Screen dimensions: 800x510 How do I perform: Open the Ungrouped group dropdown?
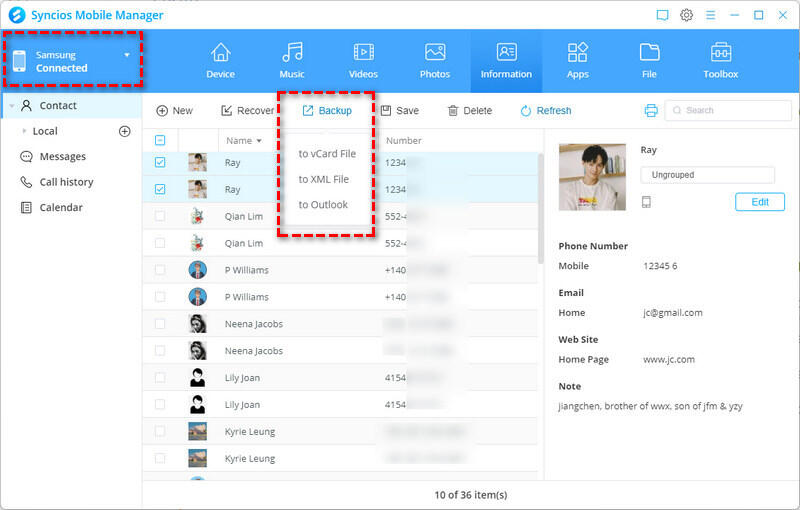pos(707,175)
